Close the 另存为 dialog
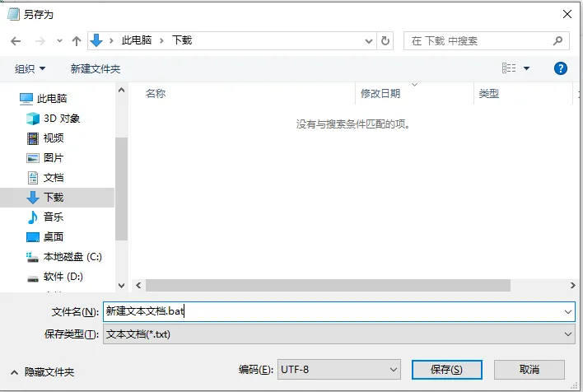Screen dimensions: 583x392 coord(567,14)
